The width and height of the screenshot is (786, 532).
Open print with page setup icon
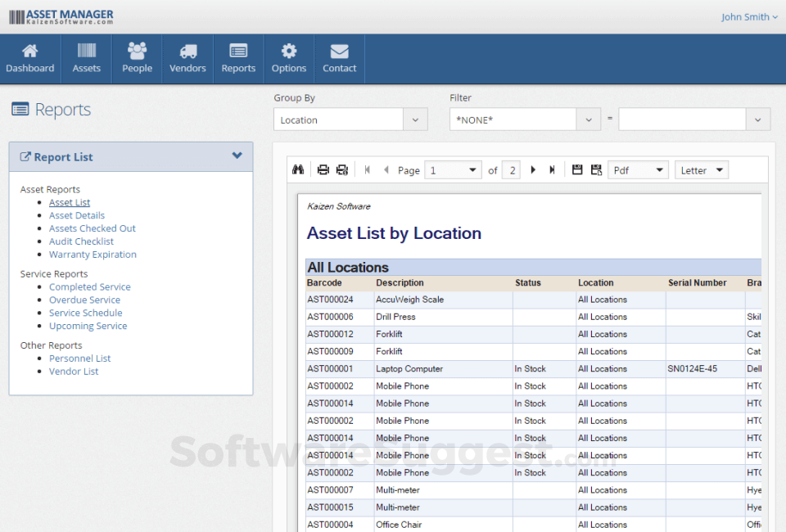click(x=341, y=169)
